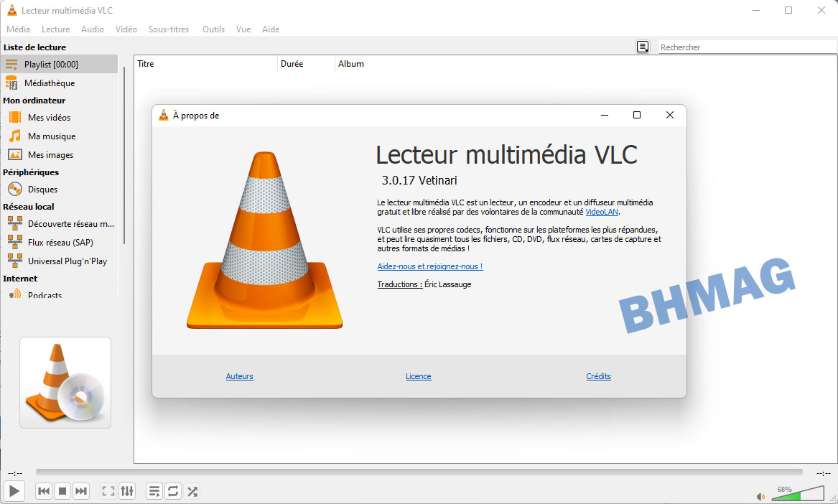Change the playlist view mode icon

tap(643, 47)
